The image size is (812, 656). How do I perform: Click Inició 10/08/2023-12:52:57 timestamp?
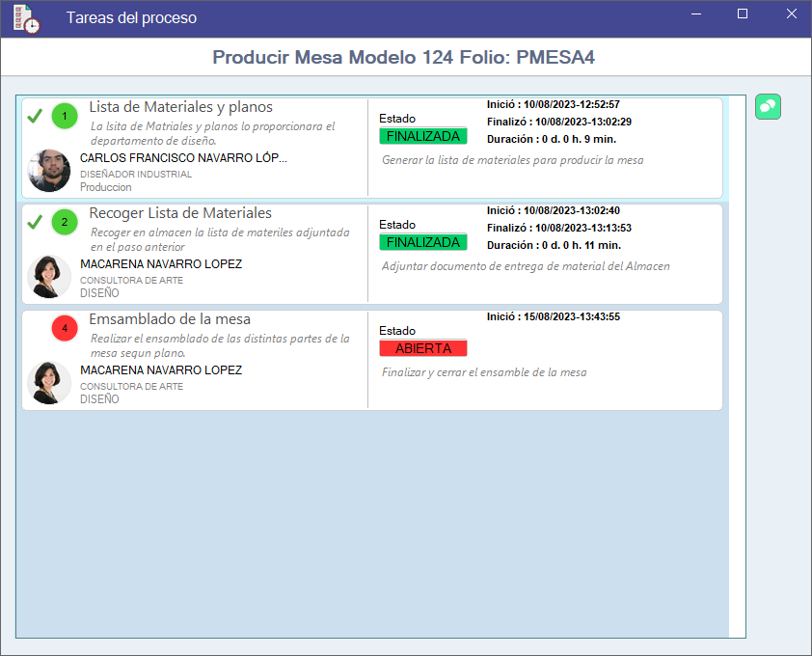(x=554, y=104)
